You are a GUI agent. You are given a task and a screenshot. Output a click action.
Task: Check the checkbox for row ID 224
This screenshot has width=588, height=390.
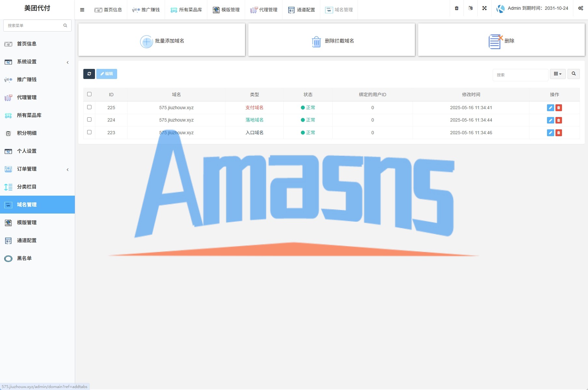(x=89, y=120)
